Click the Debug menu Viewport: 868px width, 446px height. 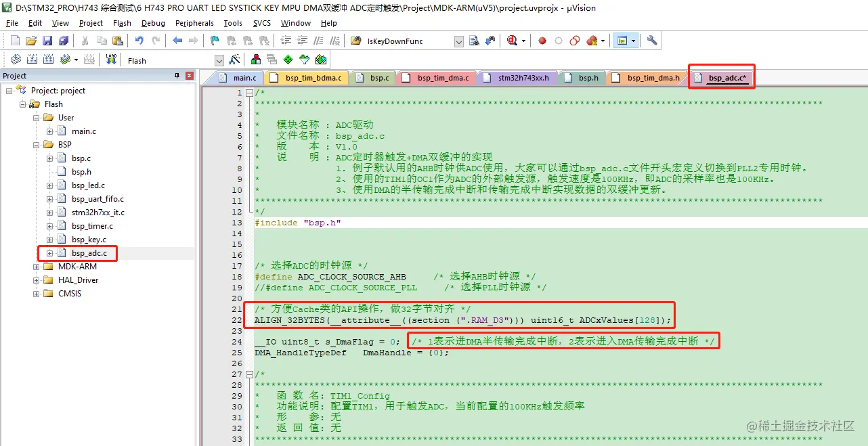[153, 23]
